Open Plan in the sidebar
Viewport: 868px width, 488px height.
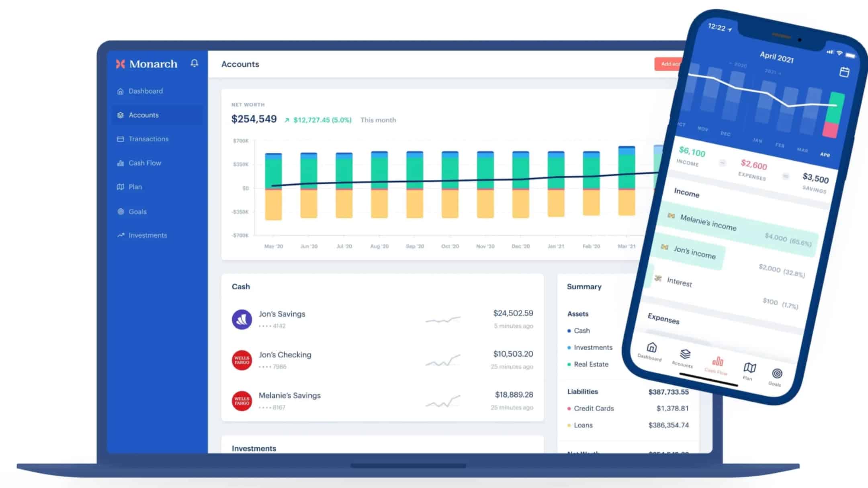(157, 187)
